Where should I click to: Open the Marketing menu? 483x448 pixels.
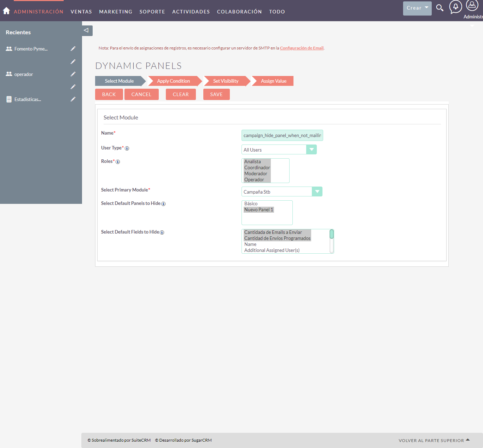tap(116, 12)
